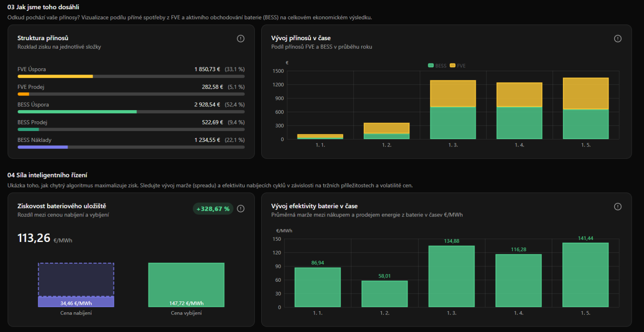Click the green BESS segment of the 1. 4. stacked bar
Screen dimensions: 644x332
pyautogui.click(x=519, y=123)
